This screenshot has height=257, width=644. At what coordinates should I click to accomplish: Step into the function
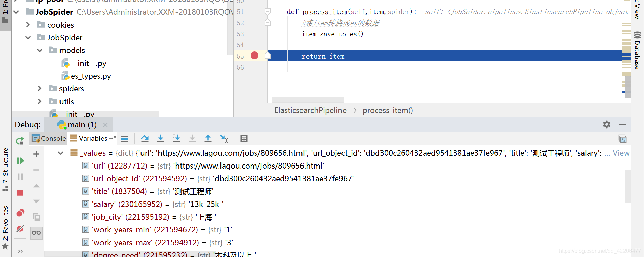coord(161,139)
